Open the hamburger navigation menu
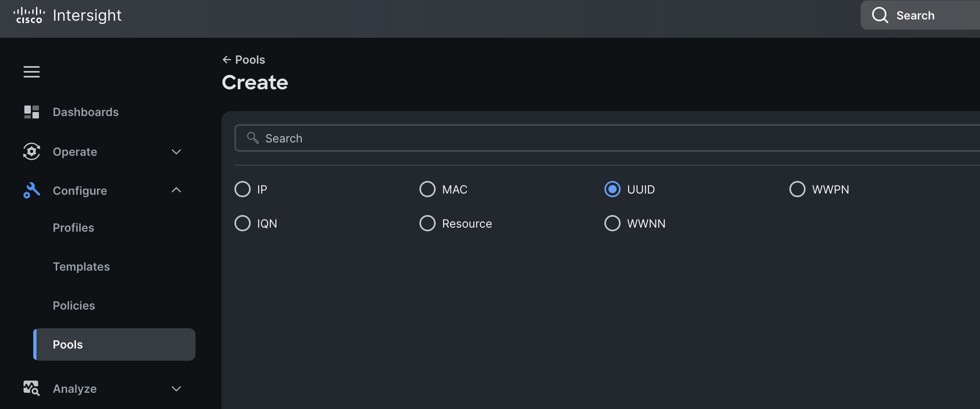 31,71
